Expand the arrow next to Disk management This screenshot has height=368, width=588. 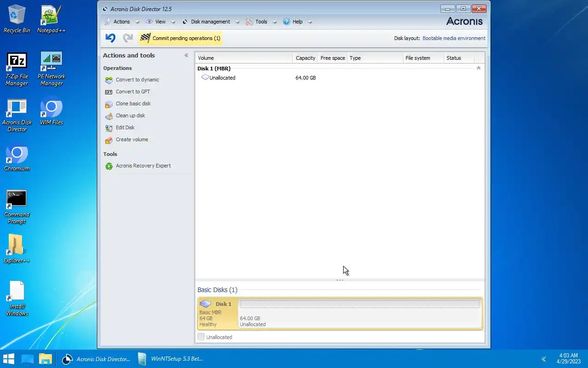pyautogui.click(x=237, y=22)
